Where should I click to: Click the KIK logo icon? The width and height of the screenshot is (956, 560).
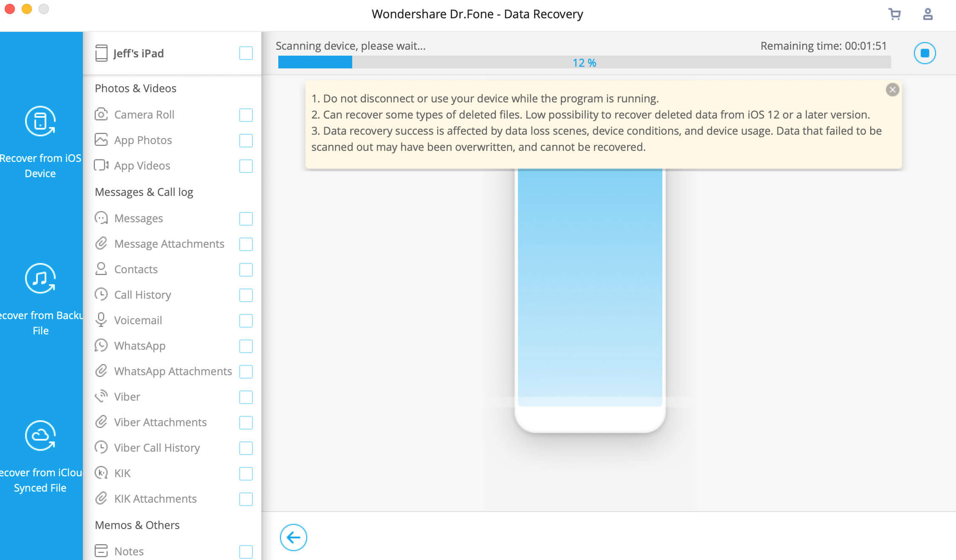tap(101, 473)
